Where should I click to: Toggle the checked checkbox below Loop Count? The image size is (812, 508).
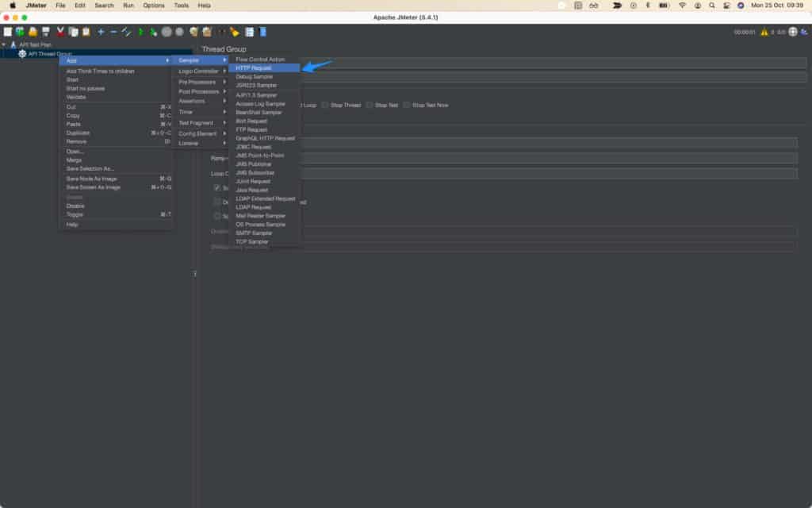(x=217, y=187)
